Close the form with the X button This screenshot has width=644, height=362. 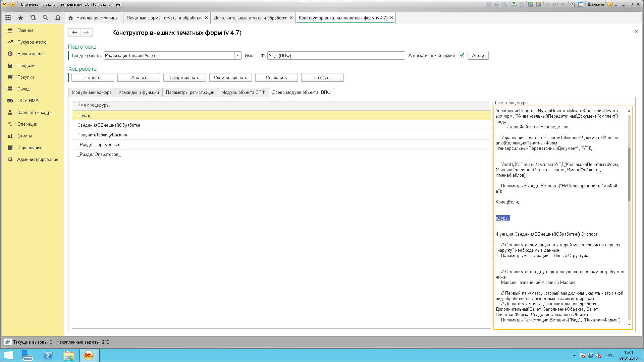point(636,31)
